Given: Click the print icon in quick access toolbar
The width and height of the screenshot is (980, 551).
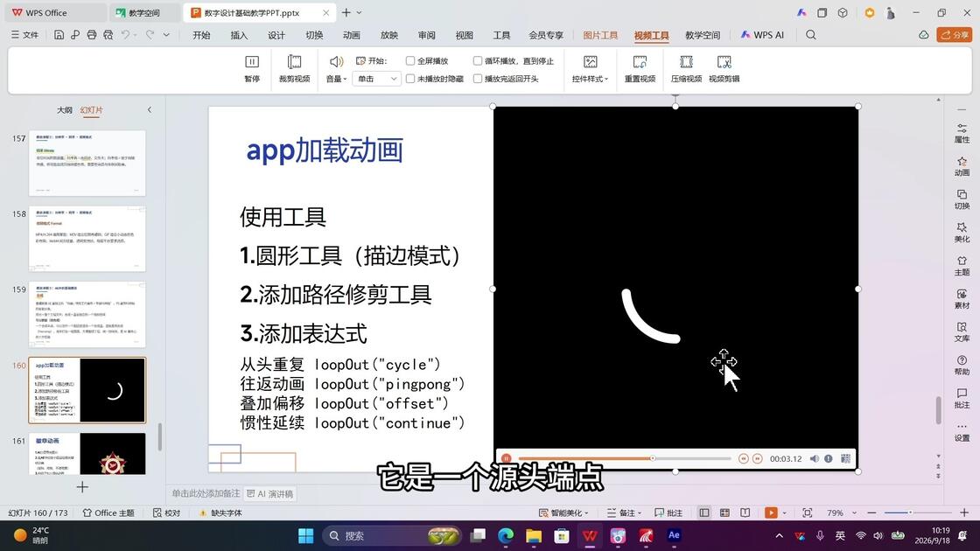Looking at the screenshot, I should [92, 35].
